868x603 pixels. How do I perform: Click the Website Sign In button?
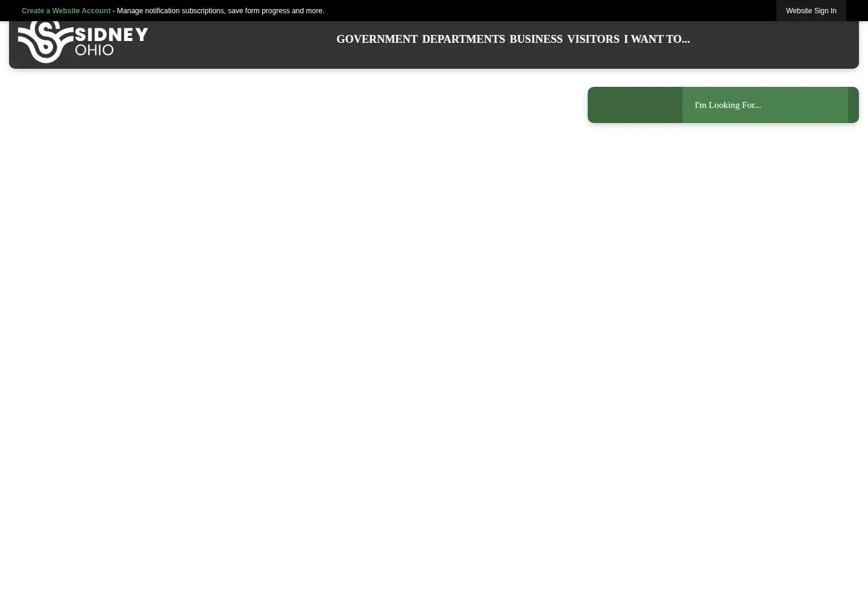coord(811,11)
